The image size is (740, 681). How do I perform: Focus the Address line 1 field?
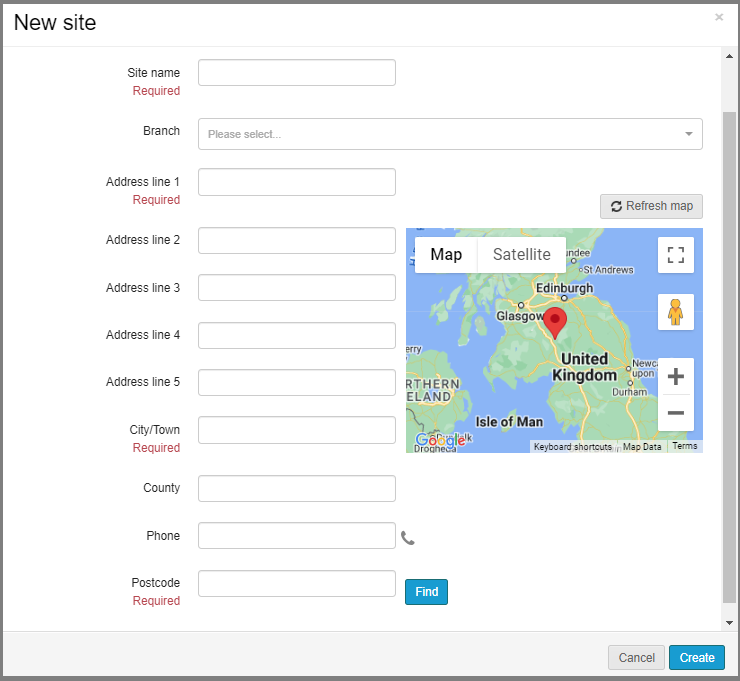coord(297,182)
